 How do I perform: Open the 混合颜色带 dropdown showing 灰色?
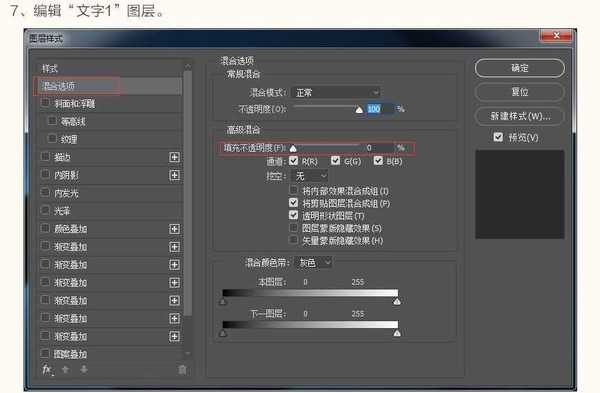313,263
